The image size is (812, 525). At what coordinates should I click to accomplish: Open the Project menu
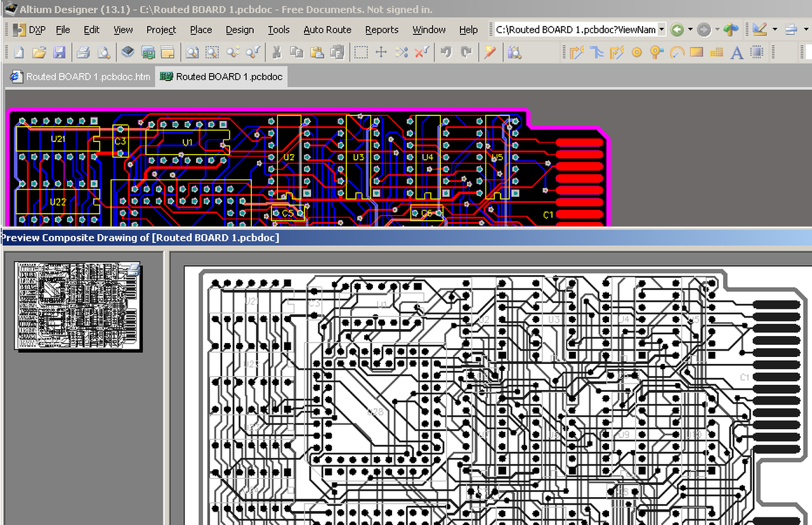[x=161, y=29]
